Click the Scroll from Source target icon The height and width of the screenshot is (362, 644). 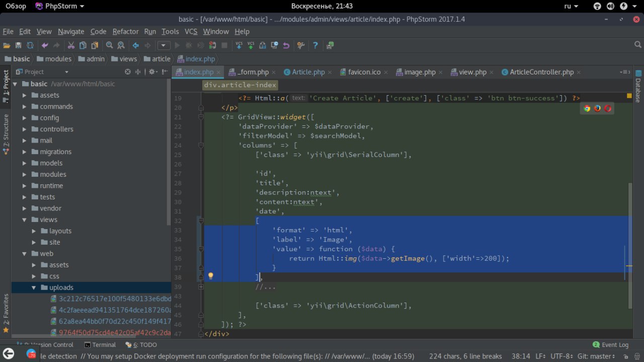(x=128, y=72)
